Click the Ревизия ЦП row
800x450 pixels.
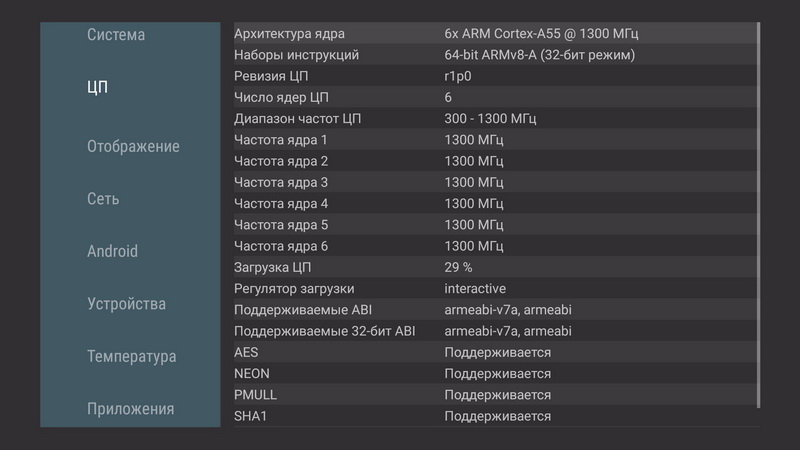click(495, 76)
